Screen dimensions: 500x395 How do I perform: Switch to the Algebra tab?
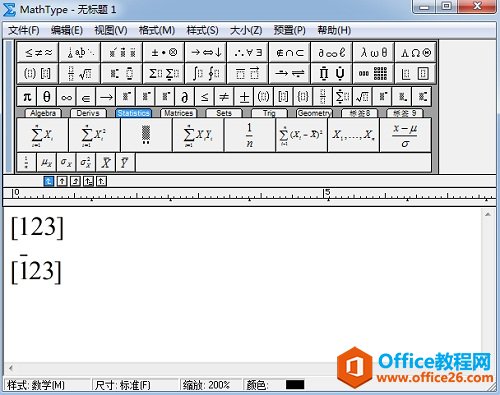[43, 113]
